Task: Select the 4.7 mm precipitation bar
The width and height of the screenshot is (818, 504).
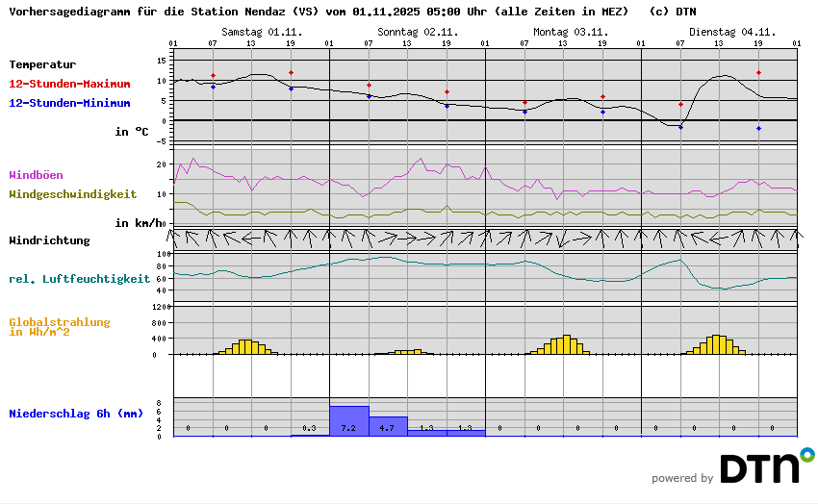Action: [388, 426]
